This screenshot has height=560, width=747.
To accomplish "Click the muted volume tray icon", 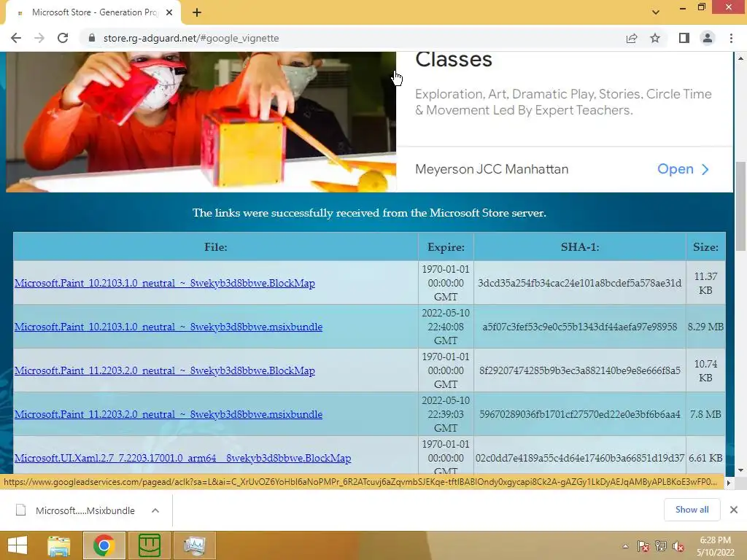I will (x=678, y=546).
